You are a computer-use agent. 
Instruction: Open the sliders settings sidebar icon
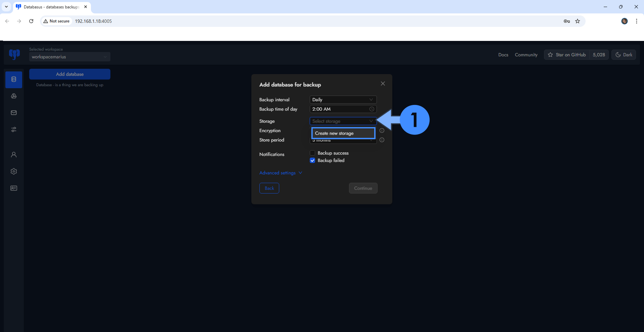click(14, 129)
